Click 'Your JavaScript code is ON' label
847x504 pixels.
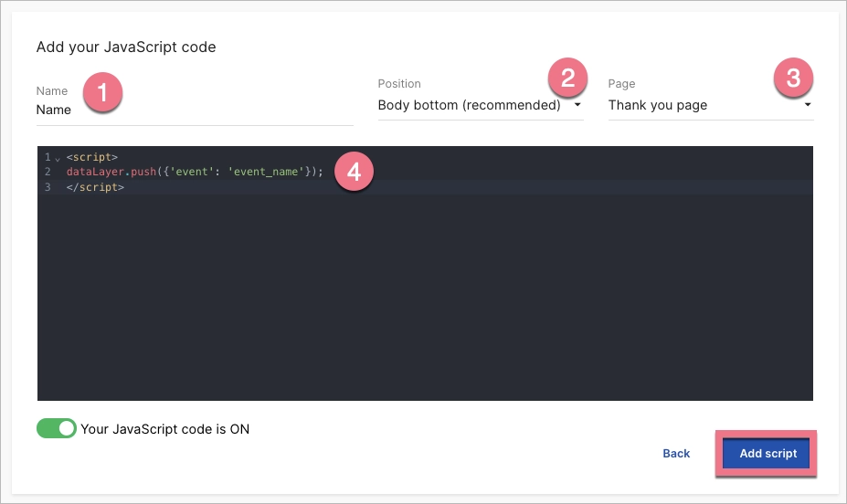[x=164, y=428]
